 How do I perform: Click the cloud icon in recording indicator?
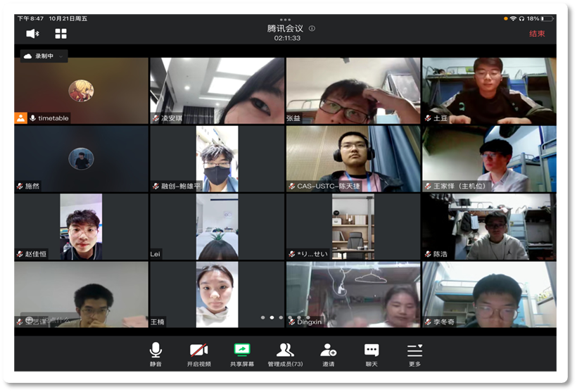[28, 56]
